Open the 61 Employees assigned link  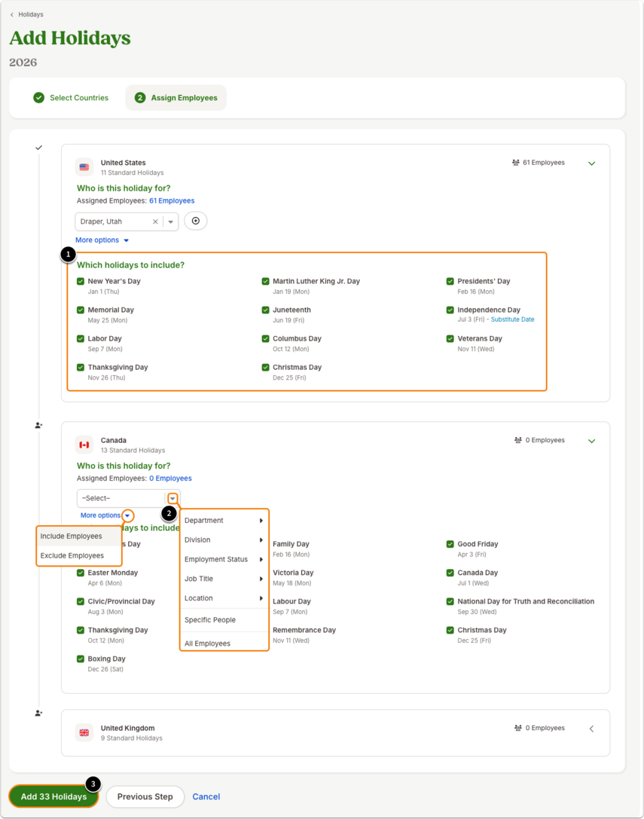(172, 200)
